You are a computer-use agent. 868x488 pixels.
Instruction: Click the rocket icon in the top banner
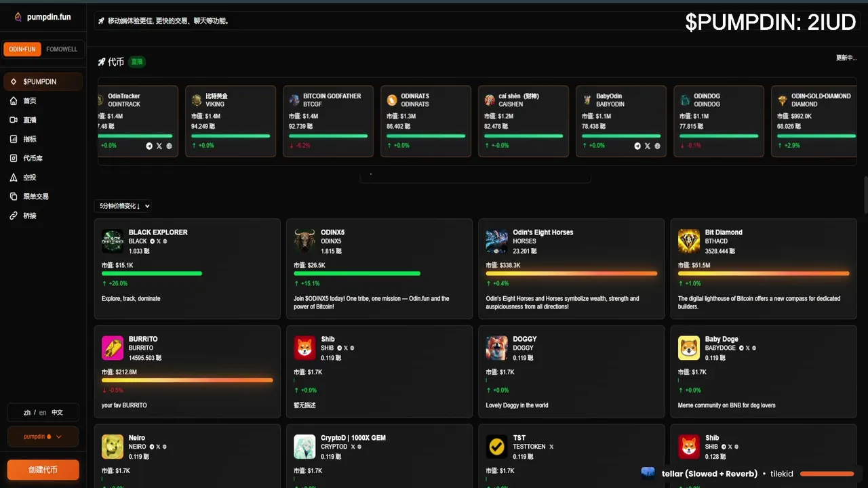point(101,21)
